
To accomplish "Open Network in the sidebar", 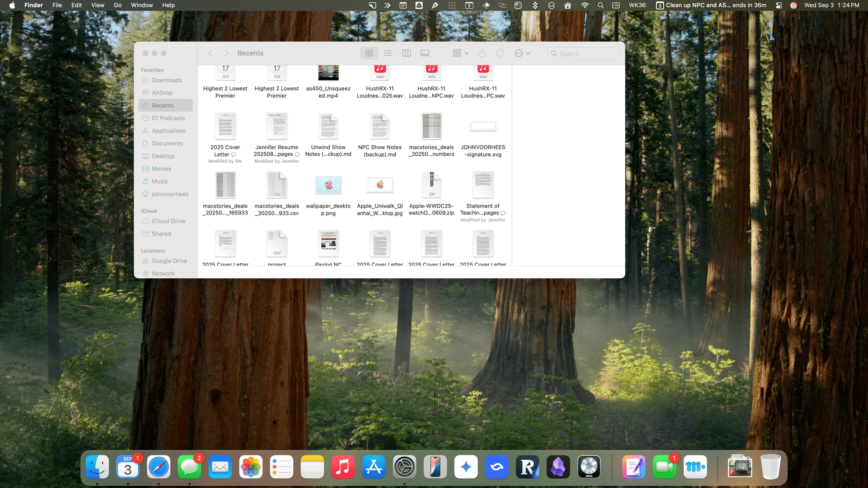I will click(x=165, y=274).
